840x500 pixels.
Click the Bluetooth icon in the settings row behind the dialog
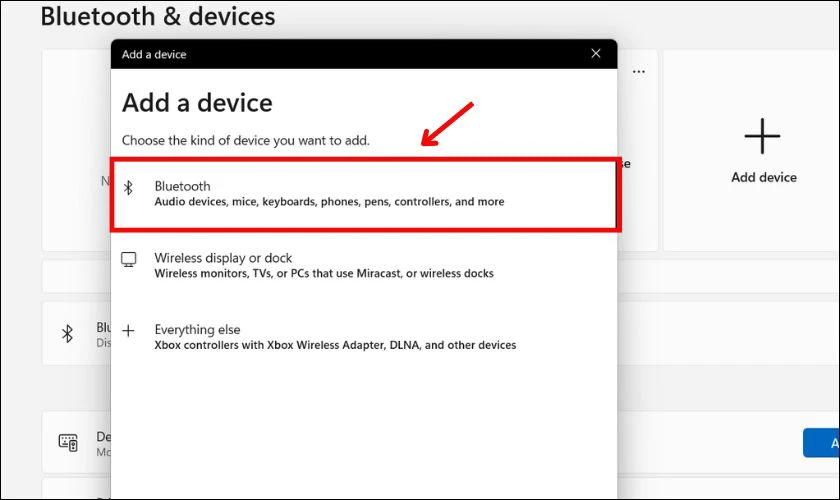click(68, 334)
